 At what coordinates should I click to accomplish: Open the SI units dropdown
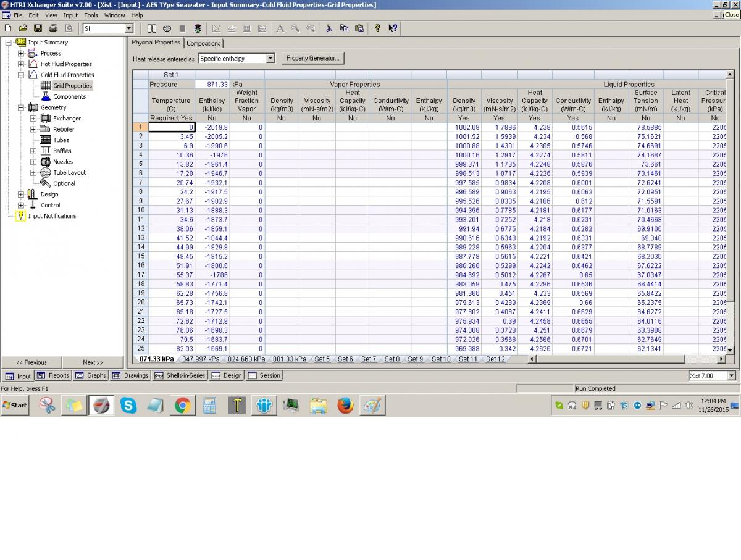click(129, 28)
